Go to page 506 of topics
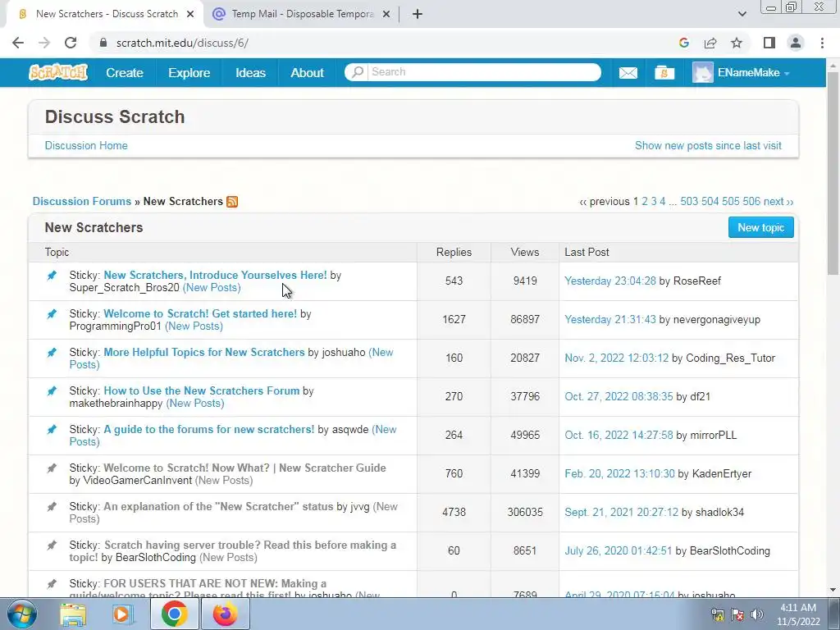The width and height of the screenshot is (840, 630). point(751,202)
